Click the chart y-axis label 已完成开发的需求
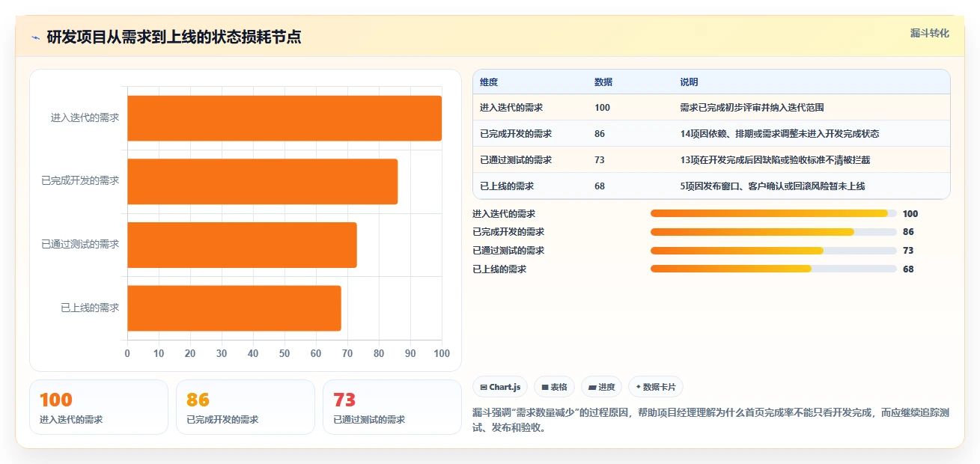 point(80,181)
